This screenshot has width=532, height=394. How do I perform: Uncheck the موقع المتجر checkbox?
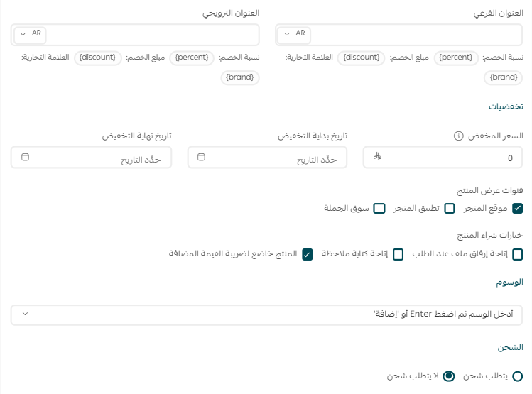tap(517, 208)
